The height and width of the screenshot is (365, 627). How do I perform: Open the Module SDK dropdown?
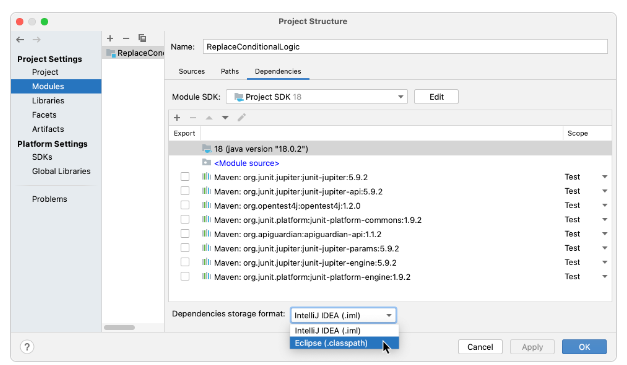(x=317, y=97)
